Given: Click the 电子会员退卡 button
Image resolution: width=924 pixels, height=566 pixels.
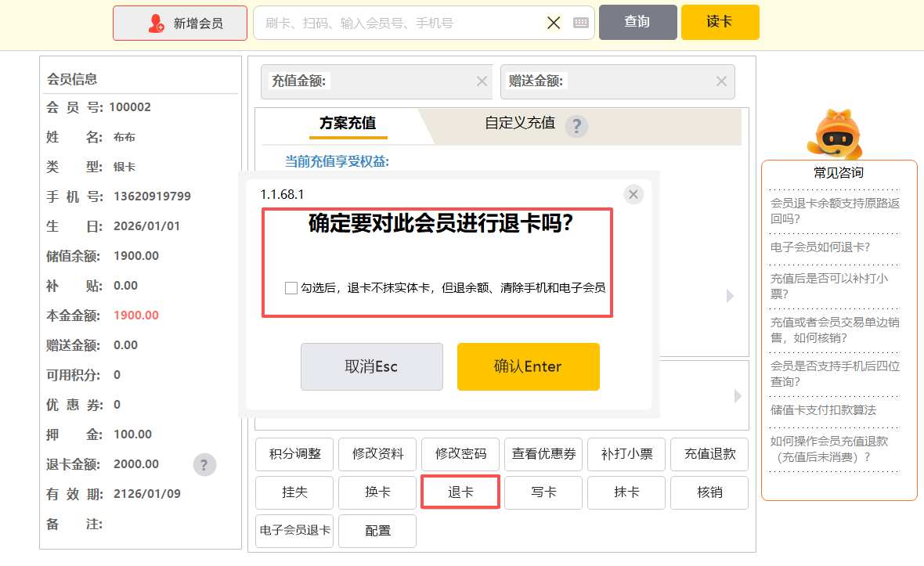Looking at the screenshot, I should 294,531.
